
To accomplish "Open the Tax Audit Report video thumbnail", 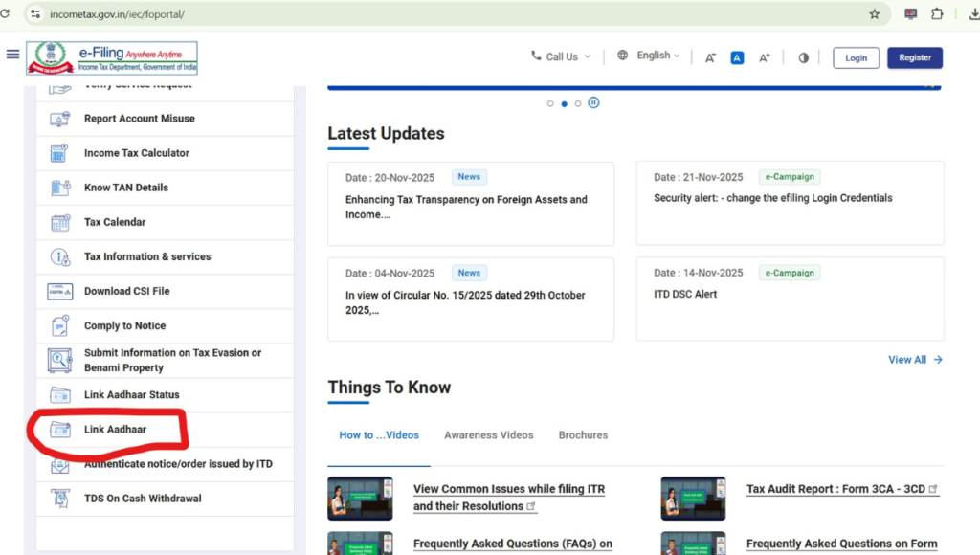I will [693, 498].
